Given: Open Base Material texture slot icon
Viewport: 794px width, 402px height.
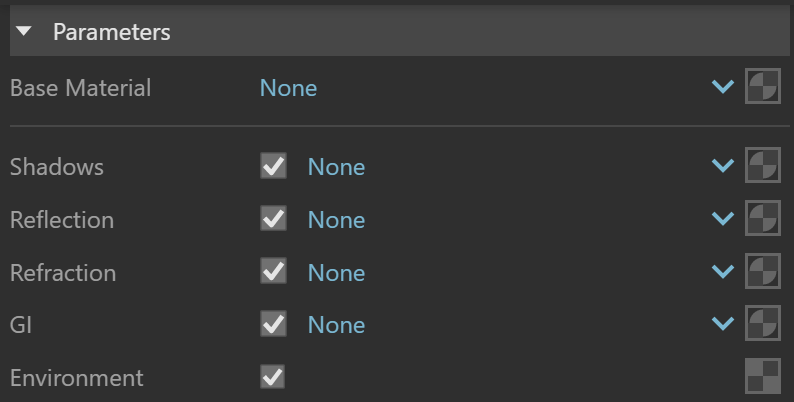Looking at the screenshot, I should [x=763, y=86].
